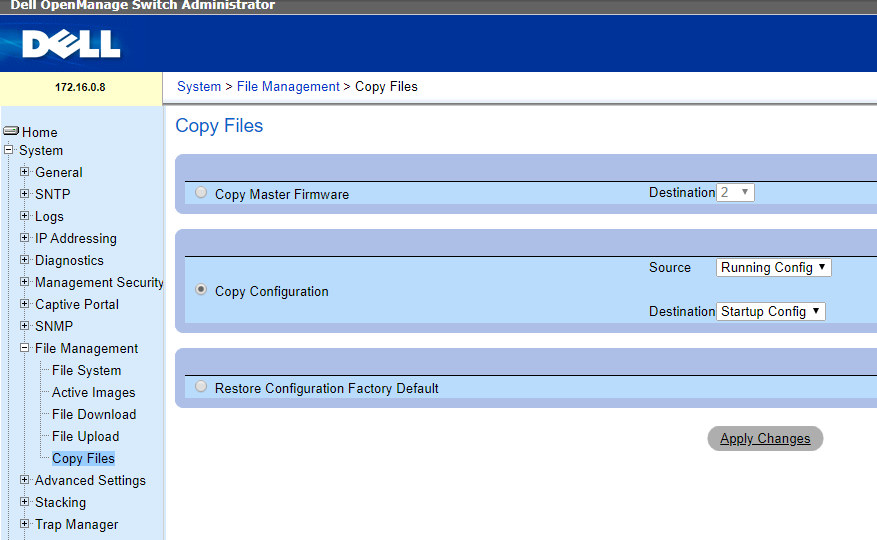Expand the Diagnostics node

click(25, 260)
